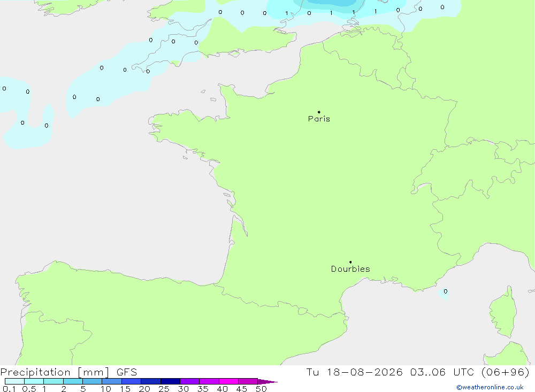Select the 25–30 mm dark navy legend swatch
This screenshot has height=392, width=535.
170,381
